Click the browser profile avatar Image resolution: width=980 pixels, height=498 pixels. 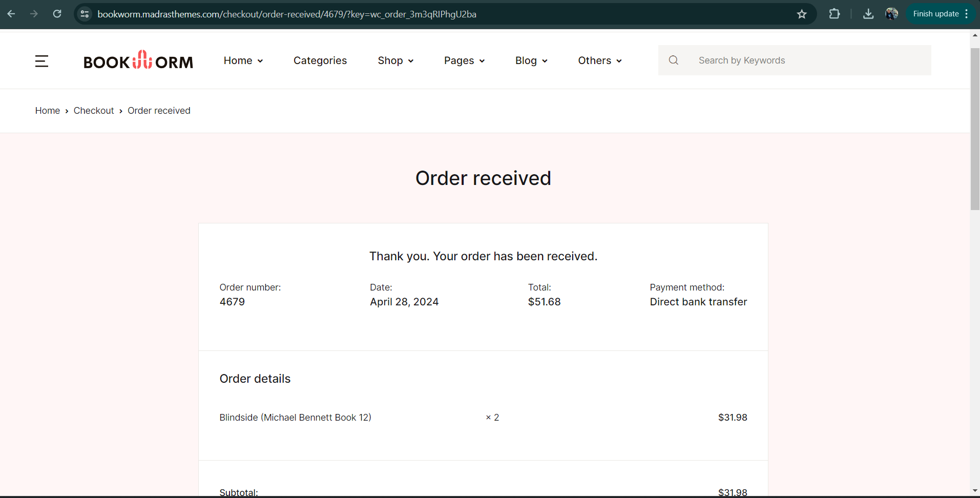click(x=892, y=14)
